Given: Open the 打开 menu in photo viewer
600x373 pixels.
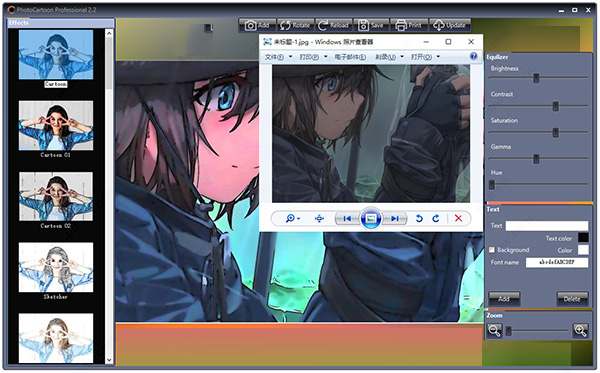Looking at the screenshot, I should pyautogui.click(x=425, y=57).
